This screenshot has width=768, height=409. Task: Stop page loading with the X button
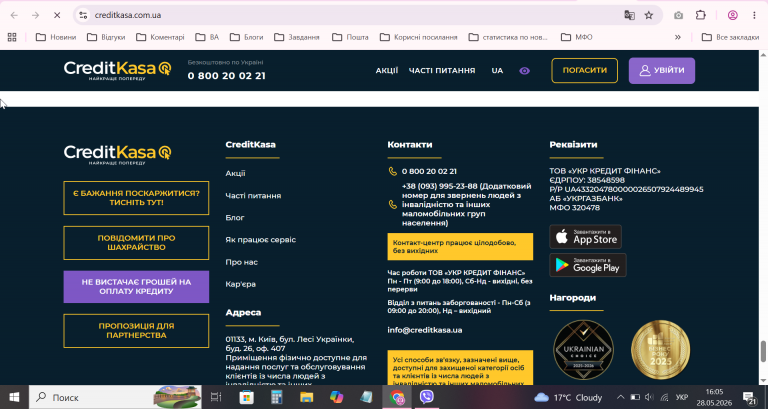57,15
